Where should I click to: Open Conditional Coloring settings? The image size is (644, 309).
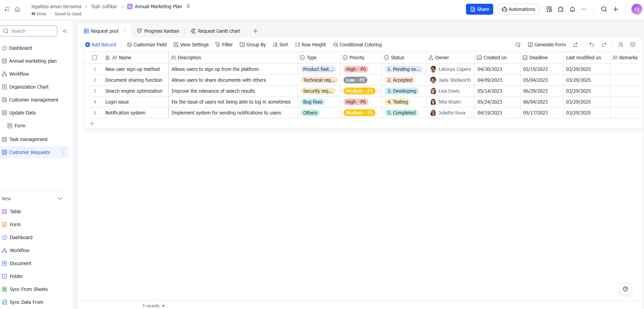(357, 45)
